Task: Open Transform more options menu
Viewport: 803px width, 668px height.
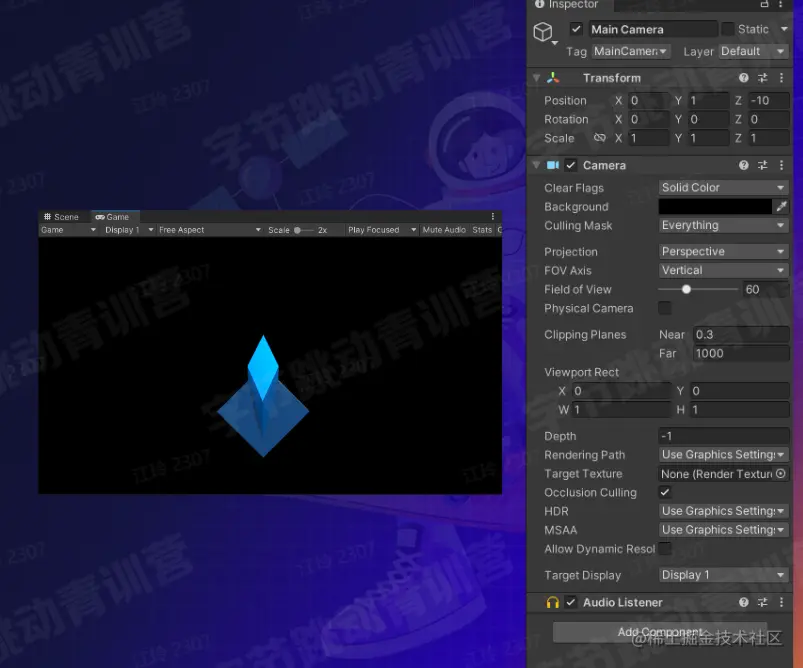Action: pyautogui.click(x=781, y=78)
